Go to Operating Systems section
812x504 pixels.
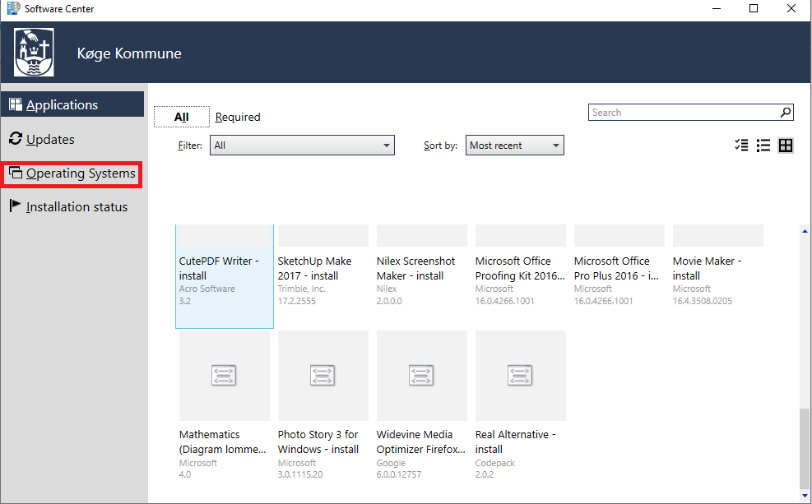click(81, 173)
